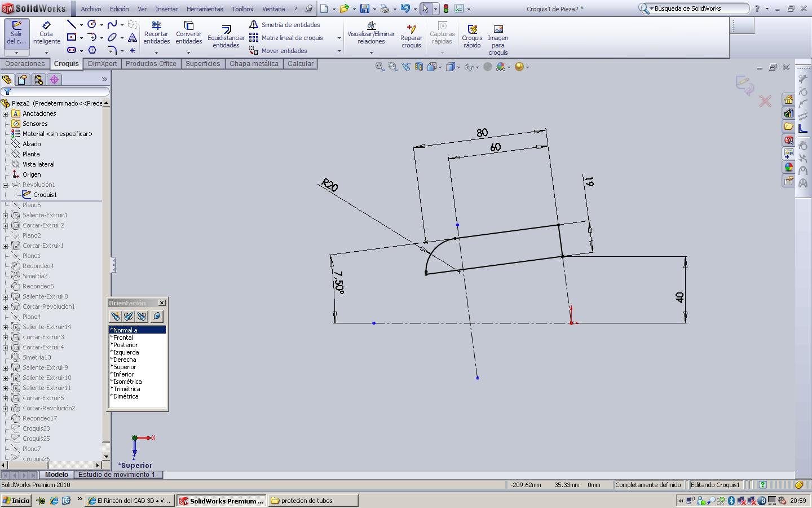This screenshot has height=508, width=812.
Task: Click the Point sketch tool
Action: [x=133, y=50]
